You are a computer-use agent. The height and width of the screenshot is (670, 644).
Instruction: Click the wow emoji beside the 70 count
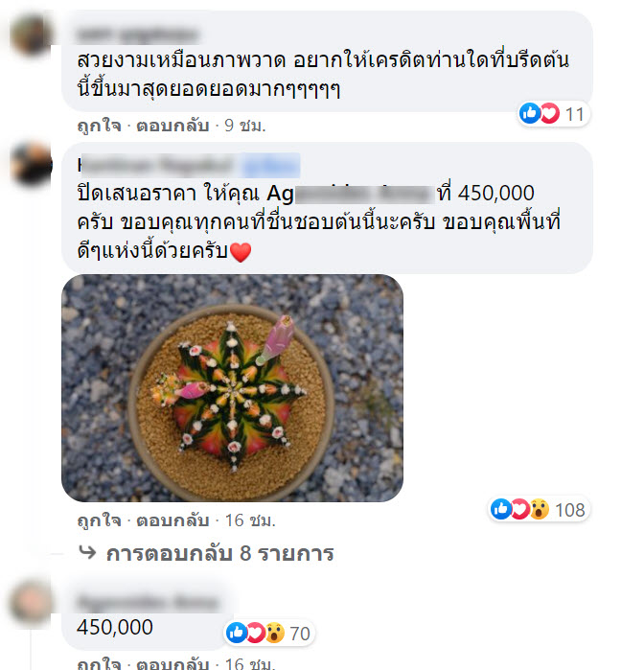pos(274,633)
